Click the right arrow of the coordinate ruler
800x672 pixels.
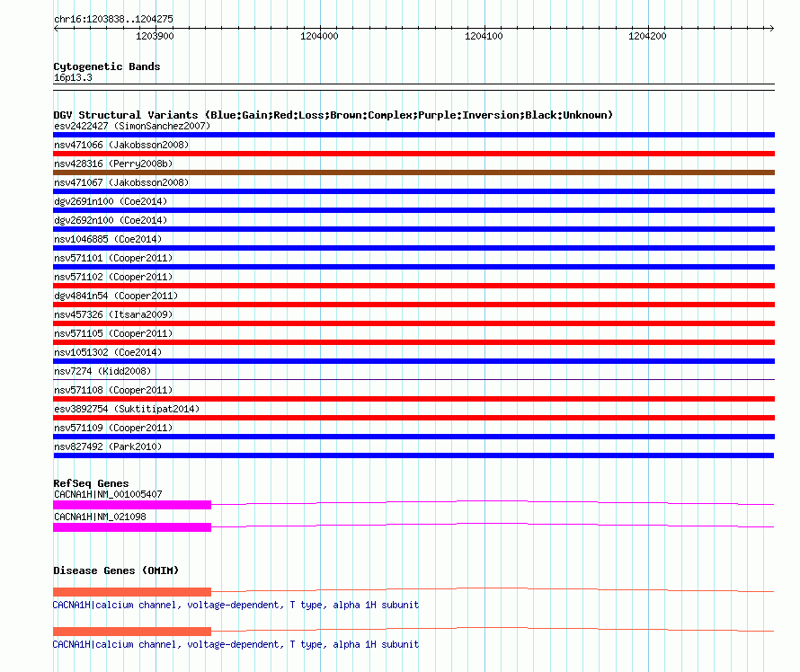point(771,28)
